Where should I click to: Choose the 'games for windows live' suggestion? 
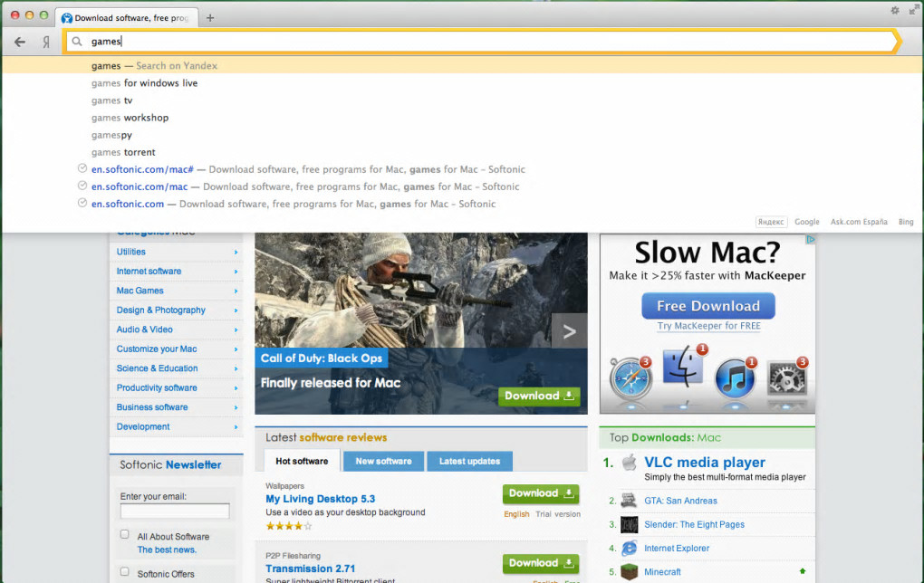point(462,83)
